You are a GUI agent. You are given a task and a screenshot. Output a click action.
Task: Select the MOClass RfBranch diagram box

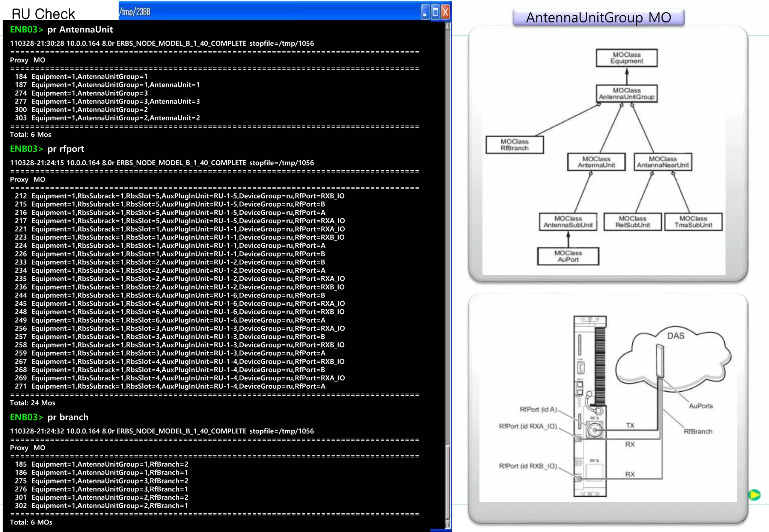coord(514,144)
